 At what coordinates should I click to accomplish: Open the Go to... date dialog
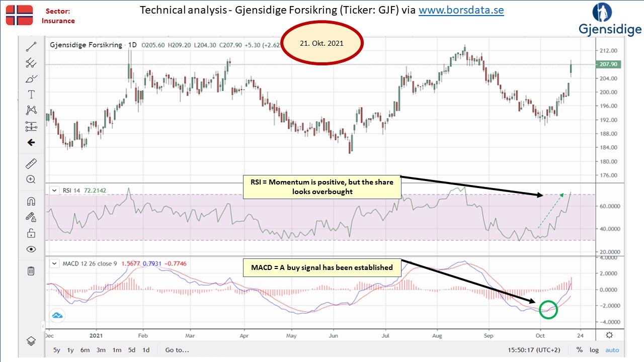pos(177,350)
